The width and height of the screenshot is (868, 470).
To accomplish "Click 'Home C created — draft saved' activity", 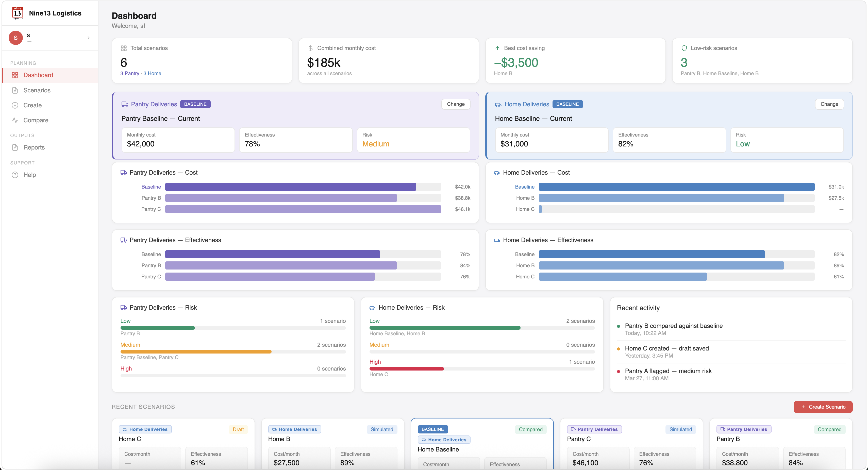I will tap(666, 348).
